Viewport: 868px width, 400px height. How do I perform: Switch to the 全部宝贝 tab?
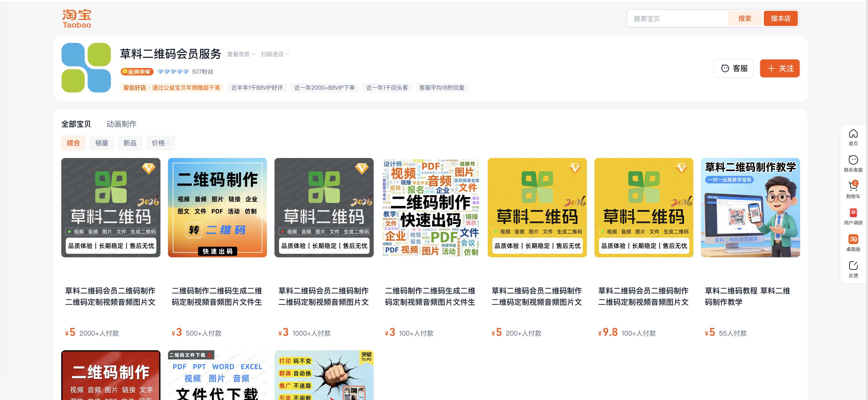point(76,124)
